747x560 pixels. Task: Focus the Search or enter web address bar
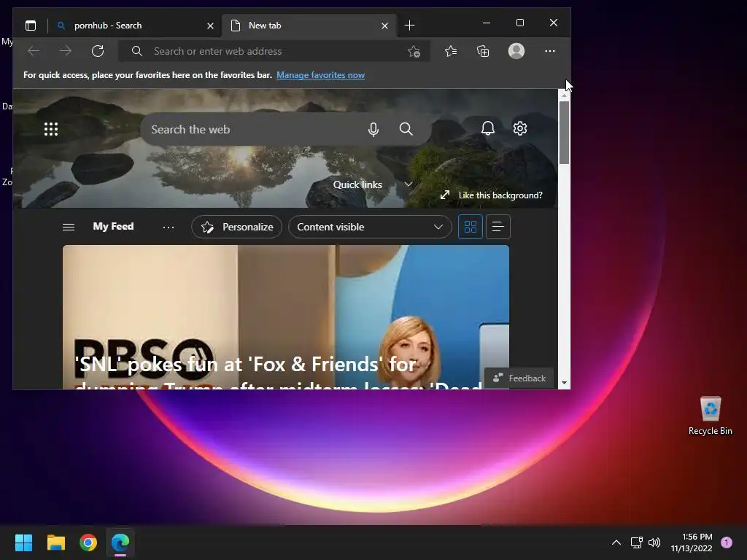coord(274,51)
